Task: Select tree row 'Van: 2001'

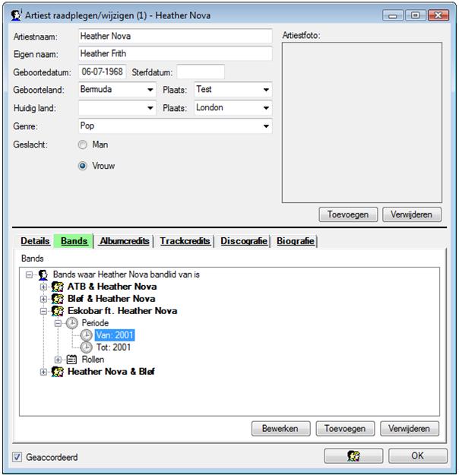Action: tap(115, 335)
